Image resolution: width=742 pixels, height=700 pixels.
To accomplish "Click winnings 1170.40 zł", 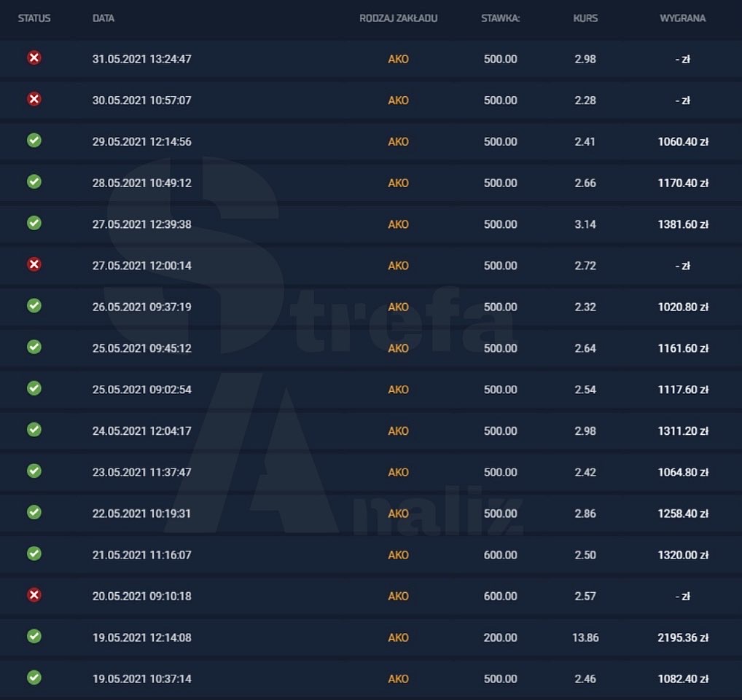I will click(683, 183).
